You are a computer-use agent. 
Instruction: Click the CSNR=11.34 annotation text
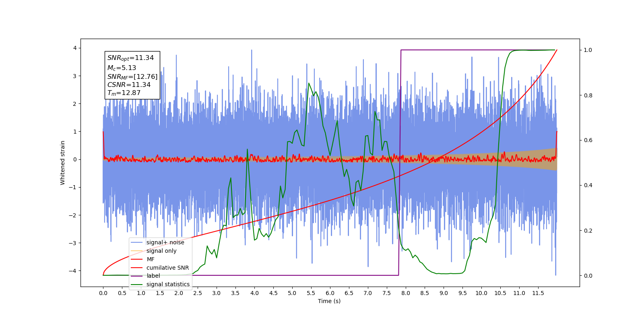point(129,85)
